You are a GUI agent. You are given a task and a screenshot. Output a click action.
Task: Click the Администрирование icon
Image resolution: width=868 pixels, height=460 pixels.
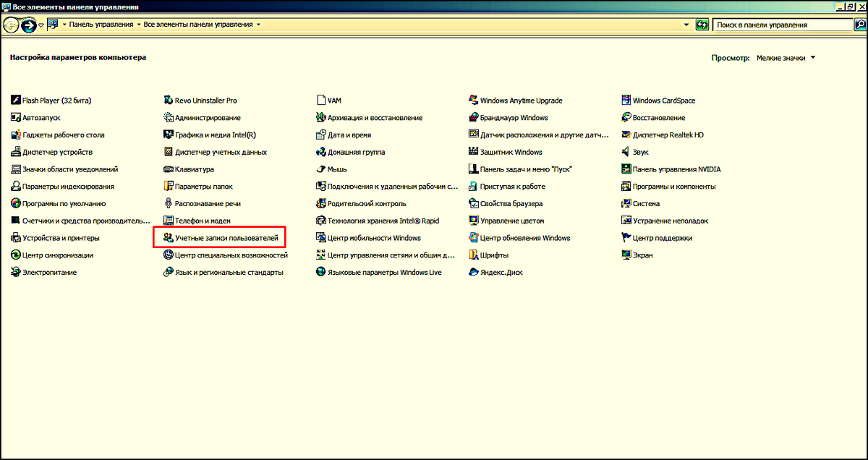tap(169, 118)
